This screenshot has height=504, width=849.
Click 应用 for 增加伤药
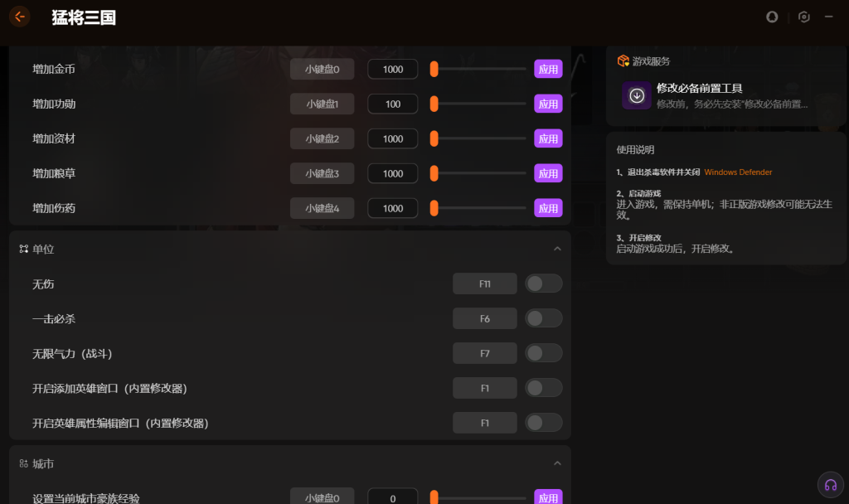click(x=548, y=208)
